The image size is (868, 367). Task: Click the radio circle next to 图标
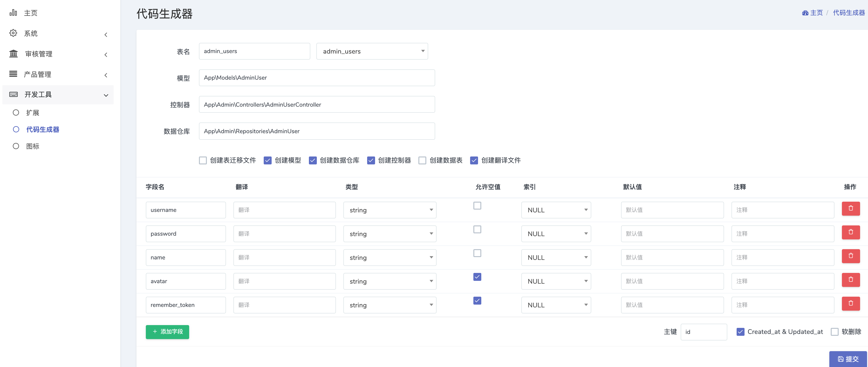pyautogui.click(x=16, y=146)
